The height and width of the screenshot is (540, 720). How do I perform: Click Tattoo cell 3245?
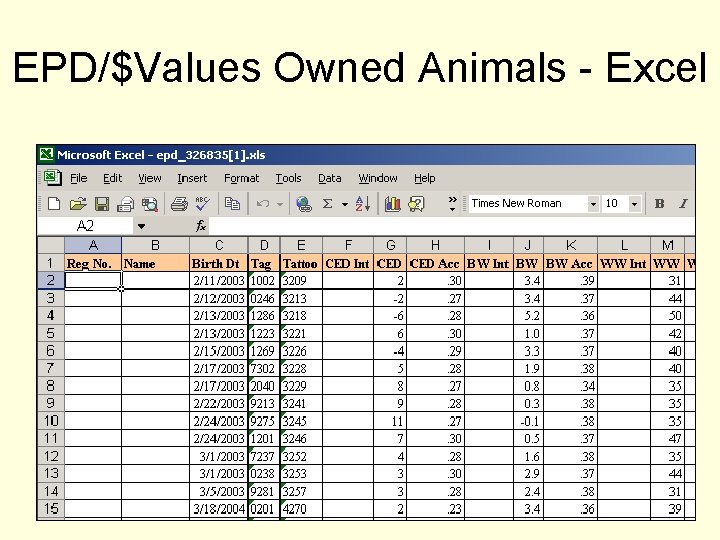(x=301, y=421)
